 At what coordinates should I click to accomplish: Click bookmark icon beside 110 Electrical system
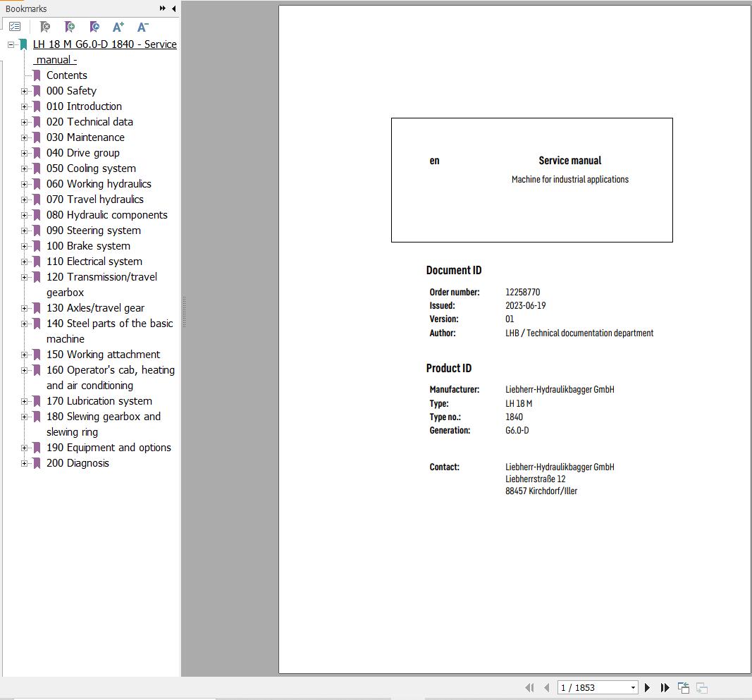tap(37, 262)
